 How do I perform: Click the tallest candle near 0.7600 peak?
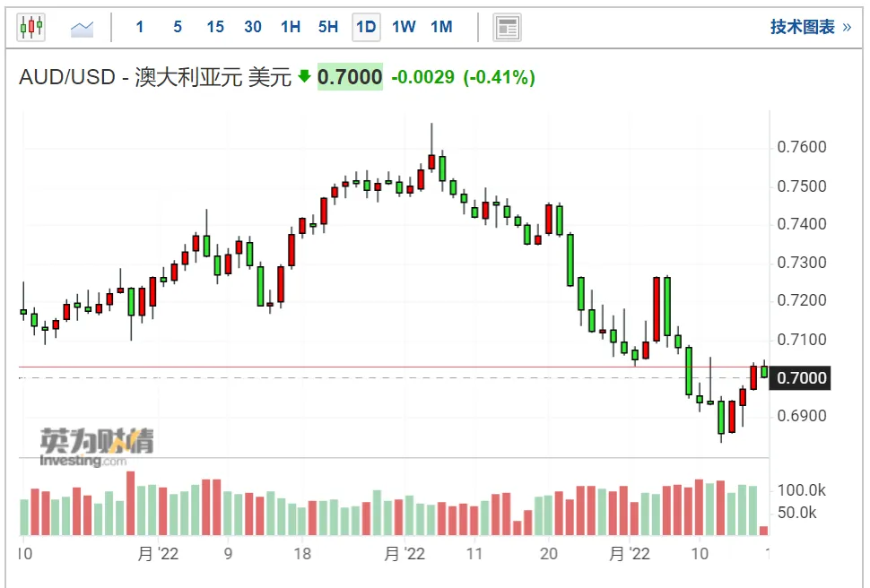point(431,147)
